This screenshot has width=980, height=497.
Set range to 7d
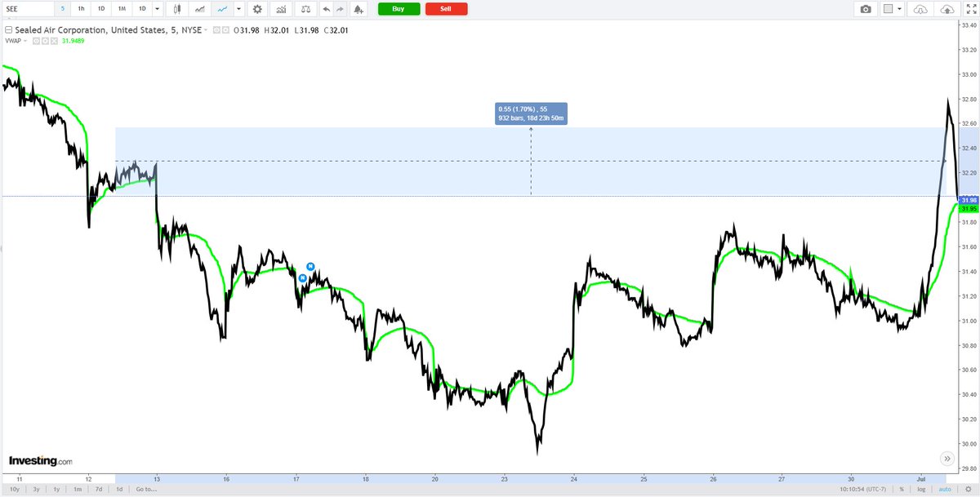pos(98,490)
